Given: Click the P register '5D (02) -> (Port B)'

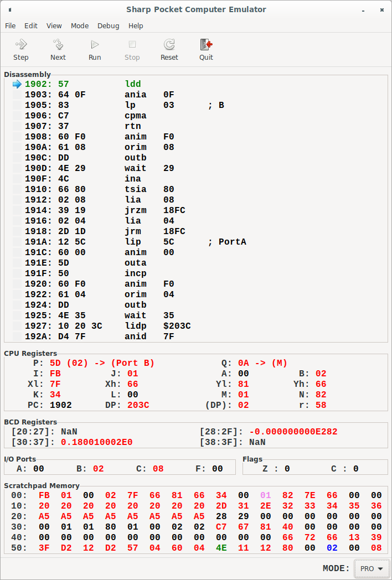Looking at the screenshot, I should [x=102, y=363].
